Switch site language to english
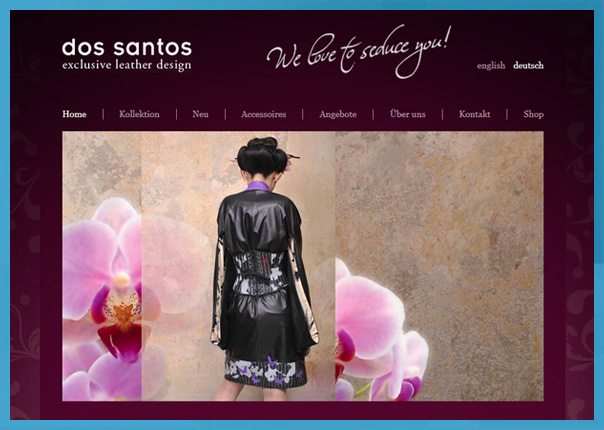 pos(491,66)
